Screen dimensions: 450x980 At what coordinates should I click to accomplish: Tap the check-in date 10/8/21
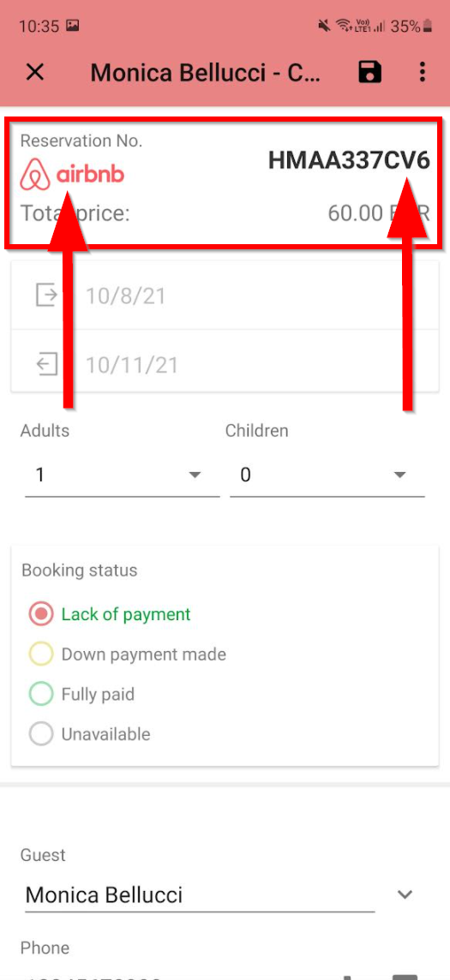(126, 296)
